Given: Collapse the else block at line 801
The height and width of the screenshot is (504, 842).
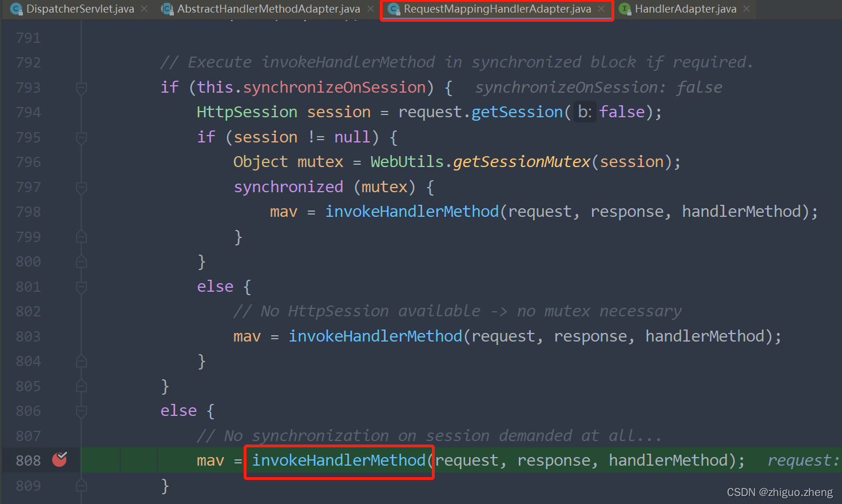Looking at the screenshot, I should pos(81,287).
